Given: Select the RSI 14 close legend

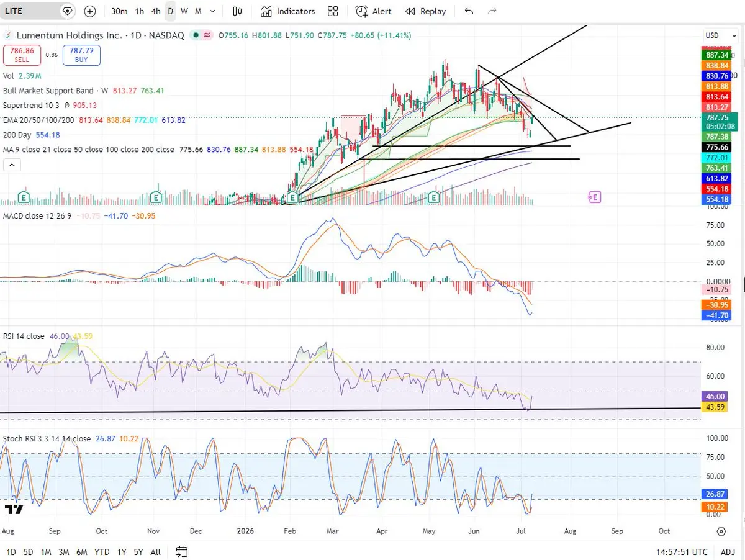Looking at the screenshot, I should click(x=24, y=336).
